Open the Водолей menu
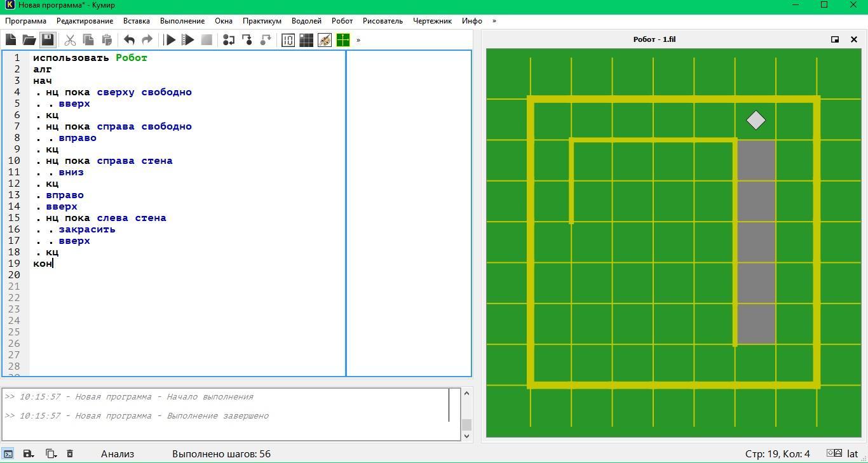The image size is (868, 463). click(306, 21)
